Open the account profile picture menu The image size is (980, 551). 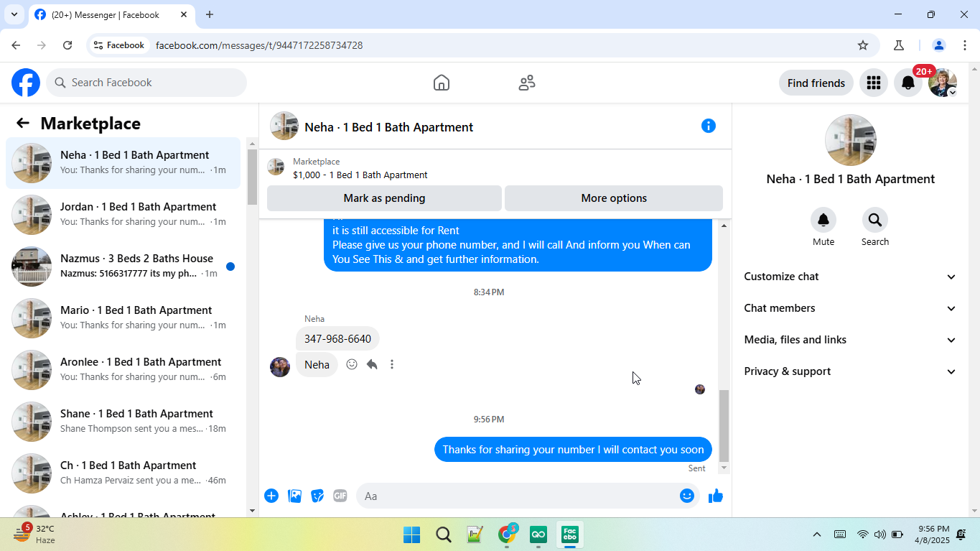tap(943, 83)
